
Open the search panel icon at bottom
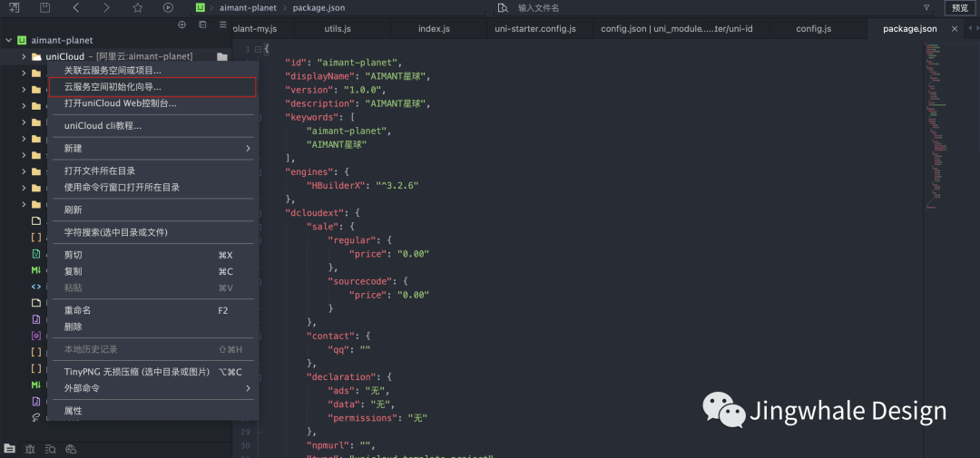point(51,449)
